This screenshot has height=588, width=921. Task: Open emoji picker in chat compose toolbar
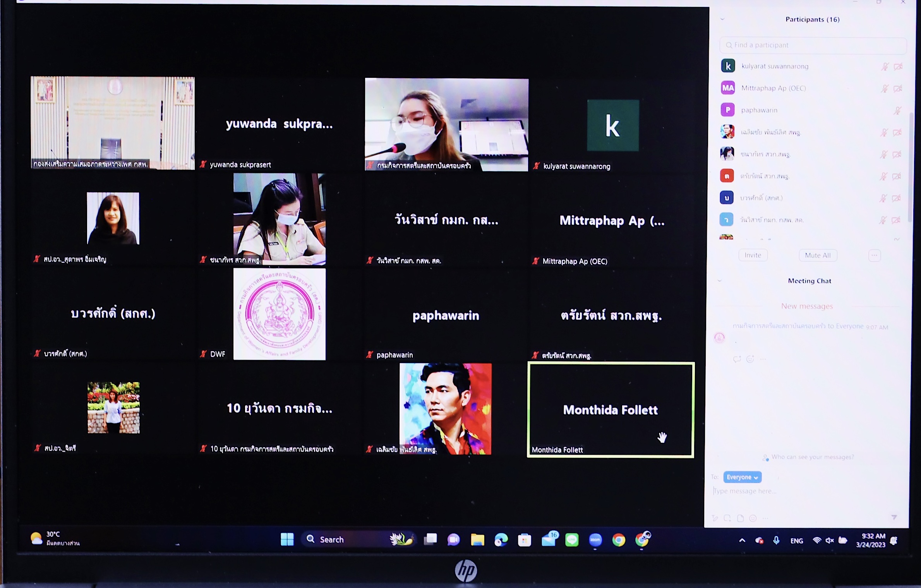[753, 518]
